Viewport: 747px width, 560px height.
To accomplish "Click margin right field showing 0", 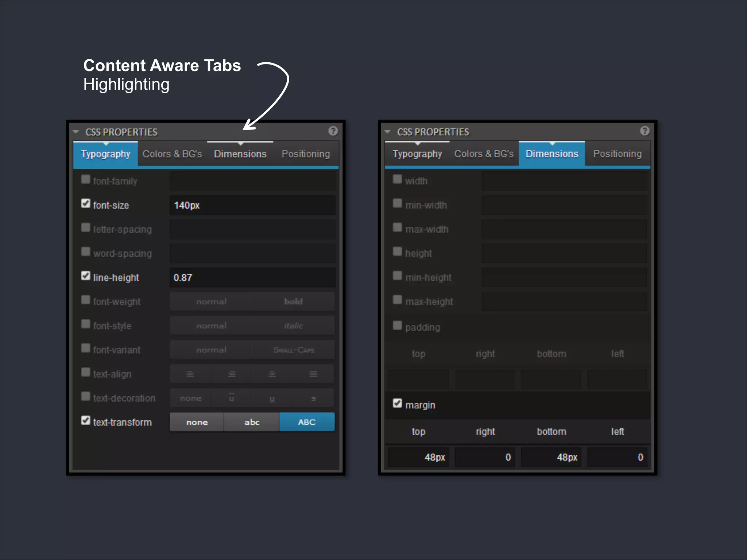I will tap(485, 457).
